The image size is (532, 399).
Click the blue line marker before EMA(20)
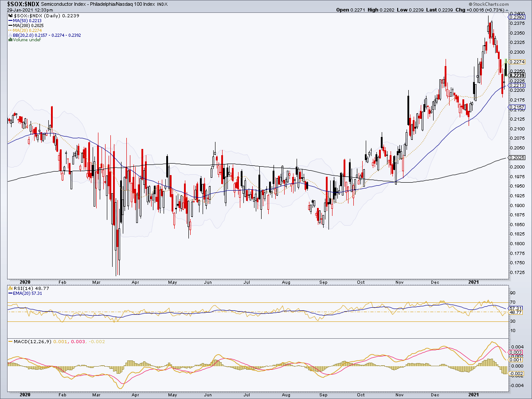coord(10,293)
